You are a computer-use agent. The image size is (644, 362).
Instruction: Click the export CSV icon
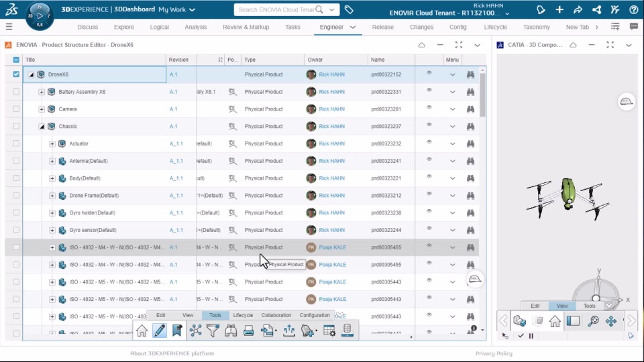(x=268, y=330)
